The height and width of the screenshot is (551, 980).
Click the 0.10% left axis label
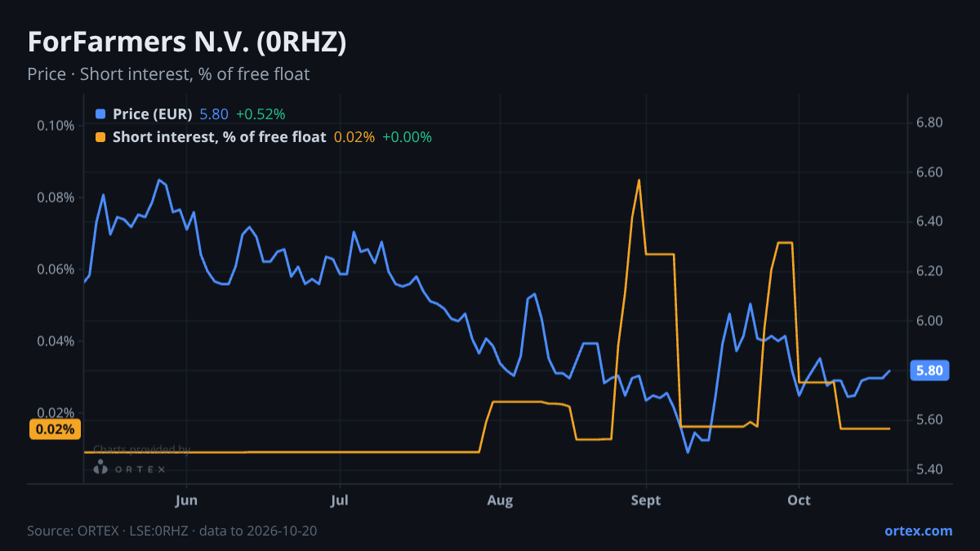tap(56, 126)
